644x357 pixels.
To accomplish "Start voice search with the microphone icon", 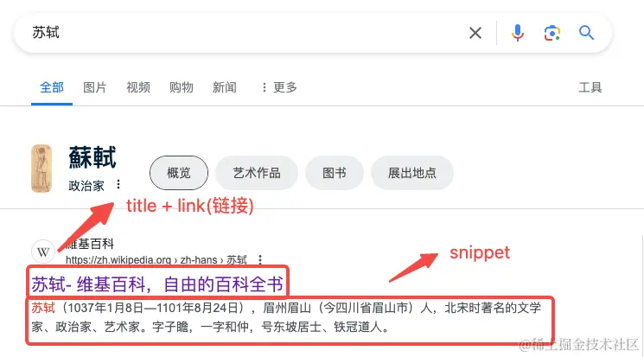I will (x=518, y=33).
